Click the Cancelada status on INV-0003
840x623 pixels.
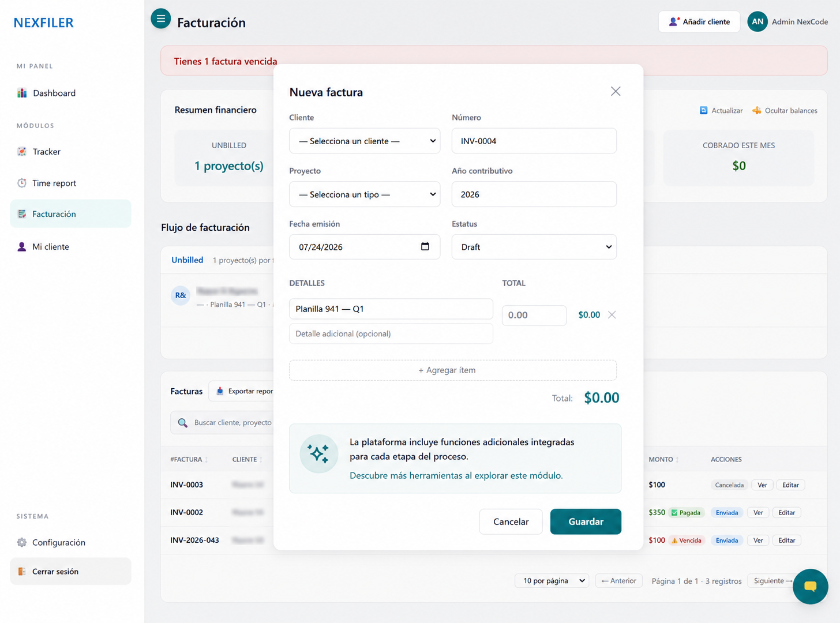tap(729, 485)
